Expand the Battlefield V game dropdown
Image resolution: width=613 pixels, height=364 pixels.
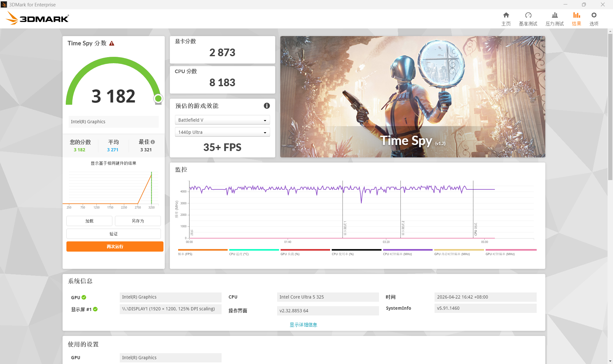pos(222,120)
